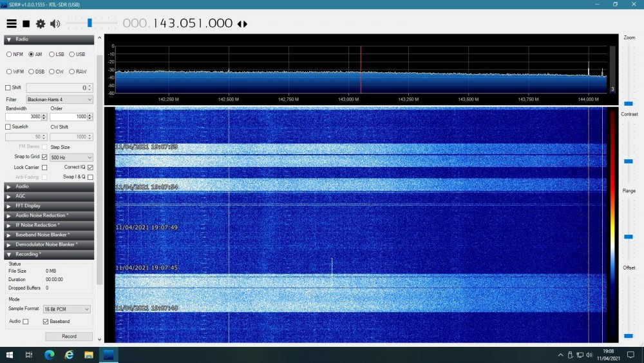Show hidden system tray icons
644x363 pixels.
tap(560, 355)
